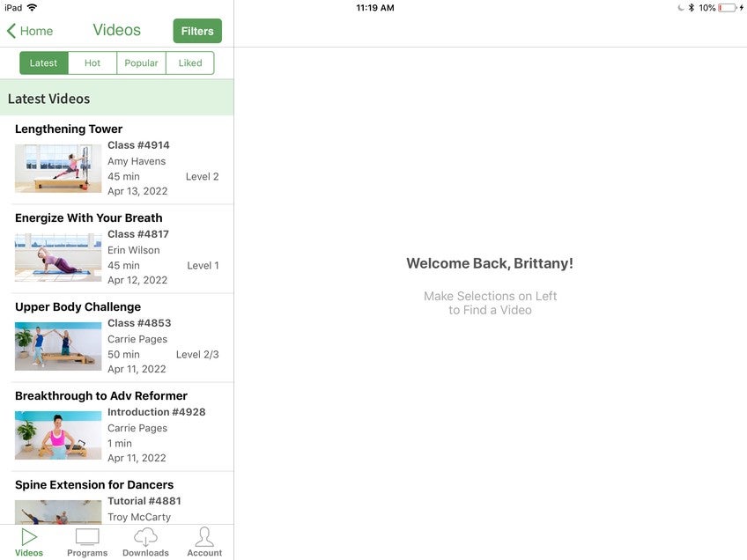
Task: Tap the back chevron beside Home
Action: coord(11,31)
